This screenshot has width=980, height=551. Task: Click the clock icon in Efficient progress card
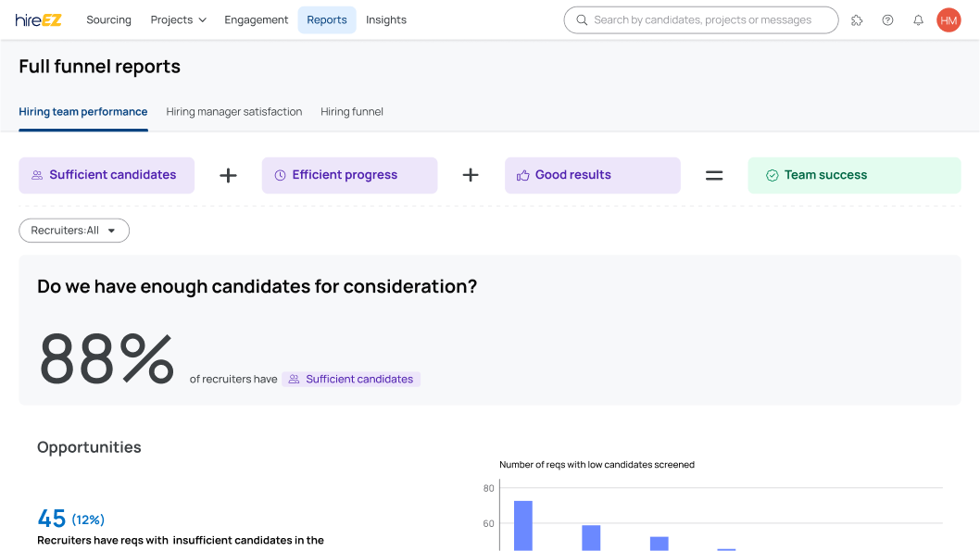(280, 175)
